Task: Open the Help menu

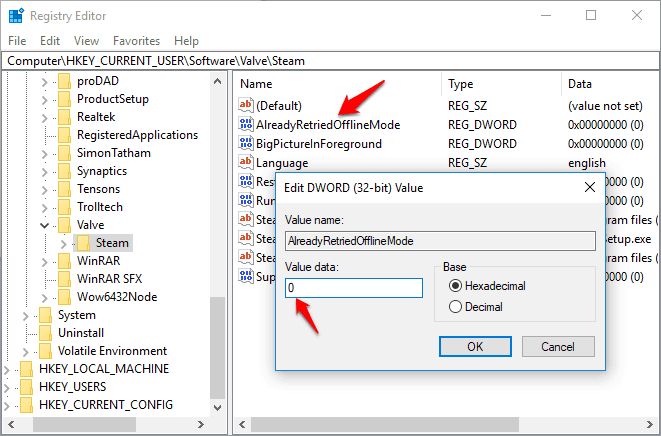Action: (x=186, y=41)
